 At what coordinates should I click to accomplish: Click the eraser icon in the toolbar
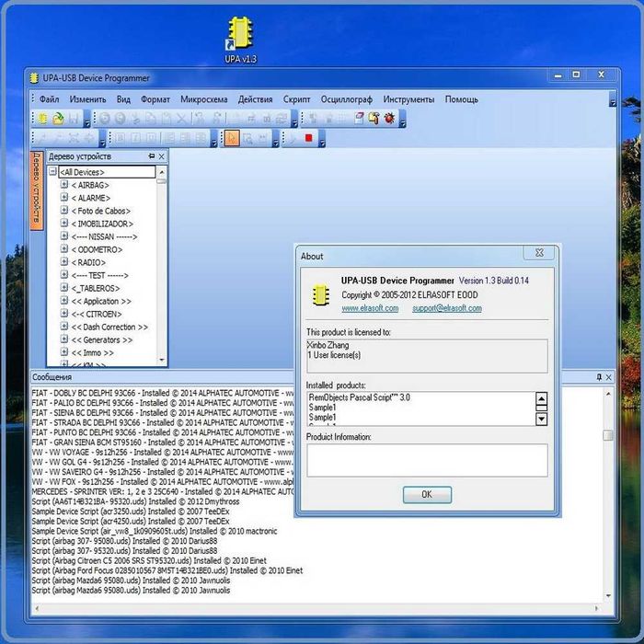pyautogui.click(x=359, y=119)
